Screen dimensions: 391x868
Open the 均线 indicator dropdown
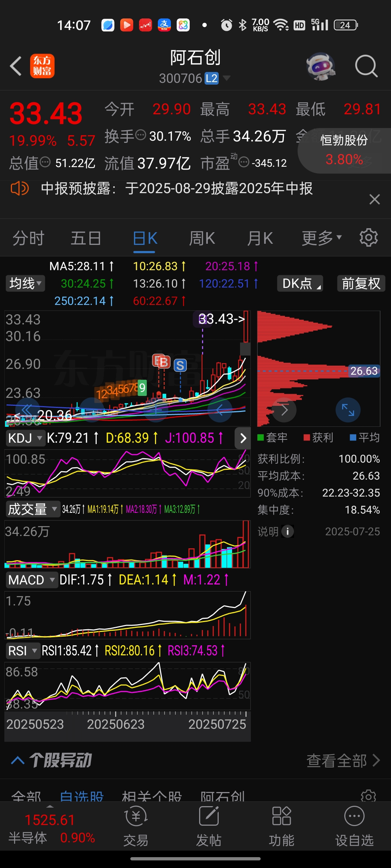click(25, 283)
